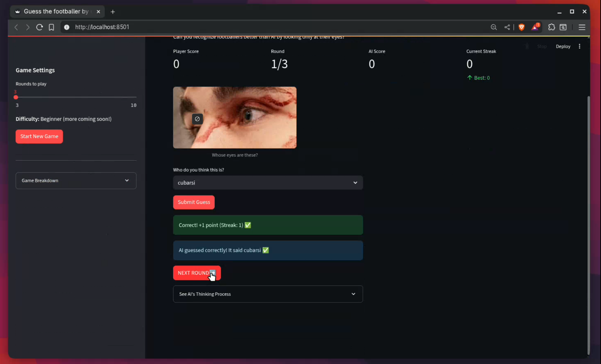The image size is (601, 364).
Task: Click the NEXT ROUND button
Action: coord(196,273)
